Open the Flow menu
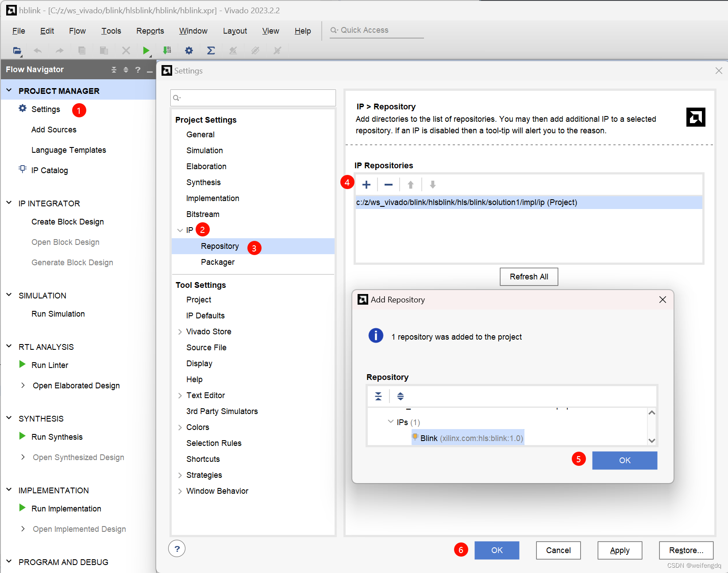The height and width of the screenshot is (573, 728). point(77,31)
